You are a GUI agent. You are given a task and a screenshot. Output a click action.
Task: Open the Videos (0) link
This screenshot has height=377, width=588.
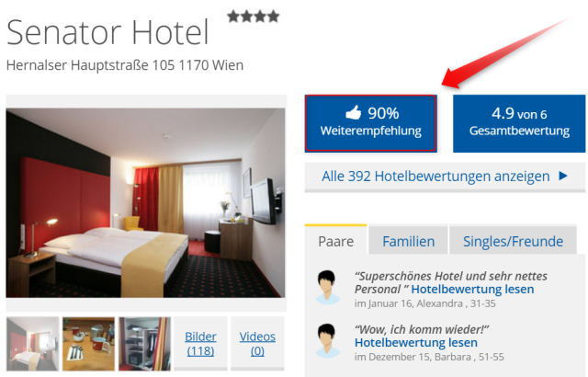coord(257,343)
